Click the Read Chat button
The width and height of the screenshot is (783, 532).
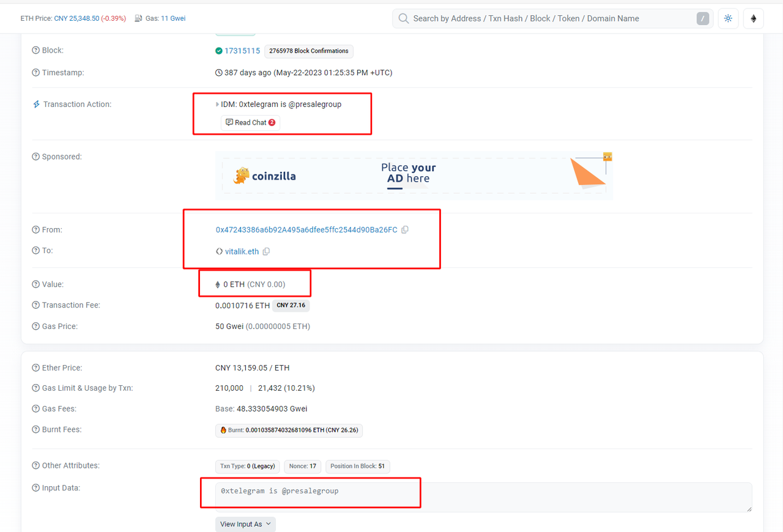(x=250, y=122)
